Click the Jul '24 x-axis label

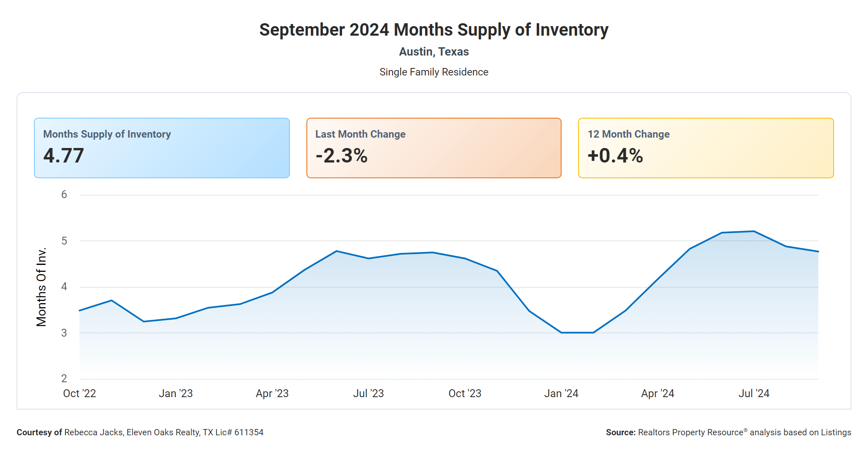point(754,393)
